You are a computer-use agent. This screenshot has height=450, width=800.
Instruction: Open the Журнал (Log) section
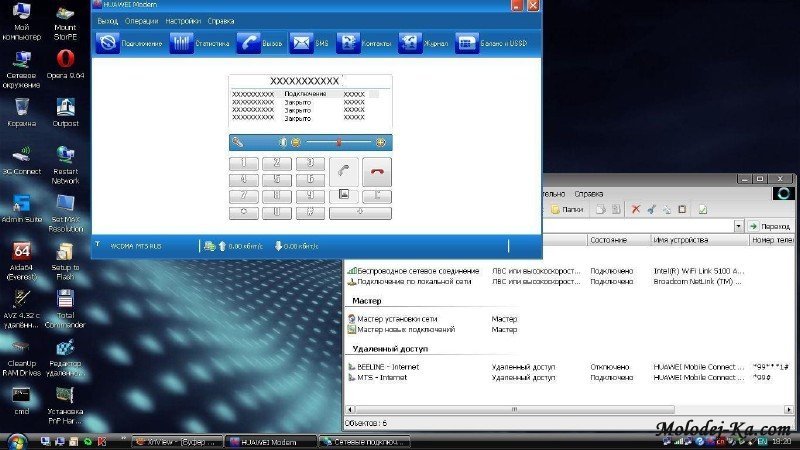409,43
